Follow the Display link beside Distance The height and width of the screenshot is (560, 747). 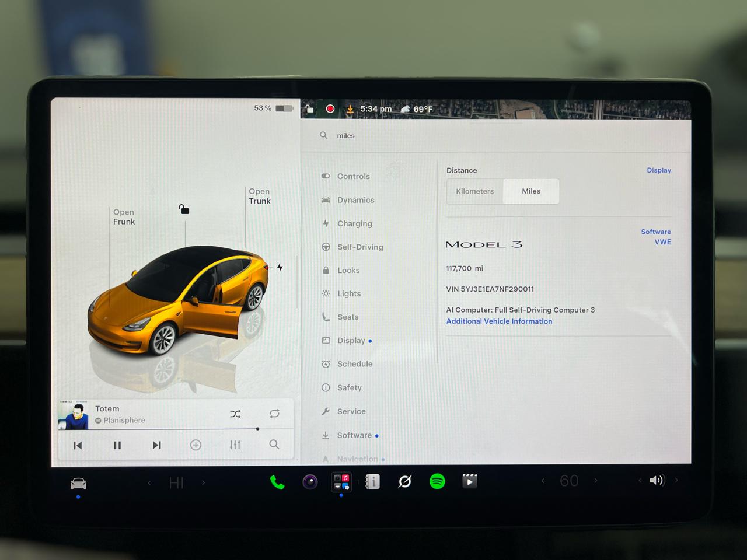tap(659, 170)
